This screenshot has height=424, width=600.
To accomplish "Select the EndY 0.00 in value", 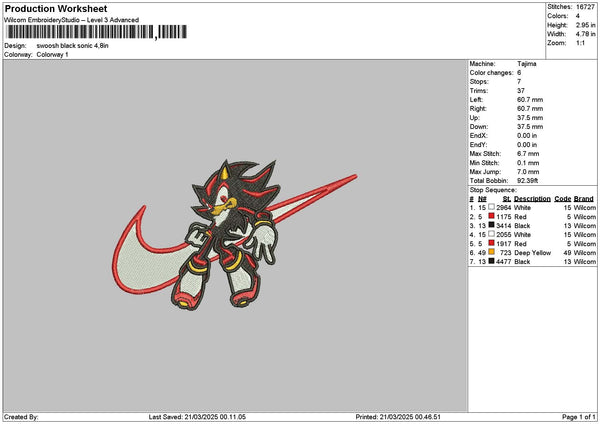I will (527, 145).
